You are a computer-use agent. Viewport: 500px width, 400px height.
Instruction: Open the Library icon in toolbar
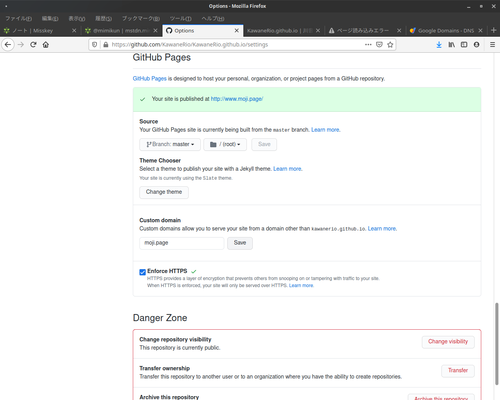[451, 45]
